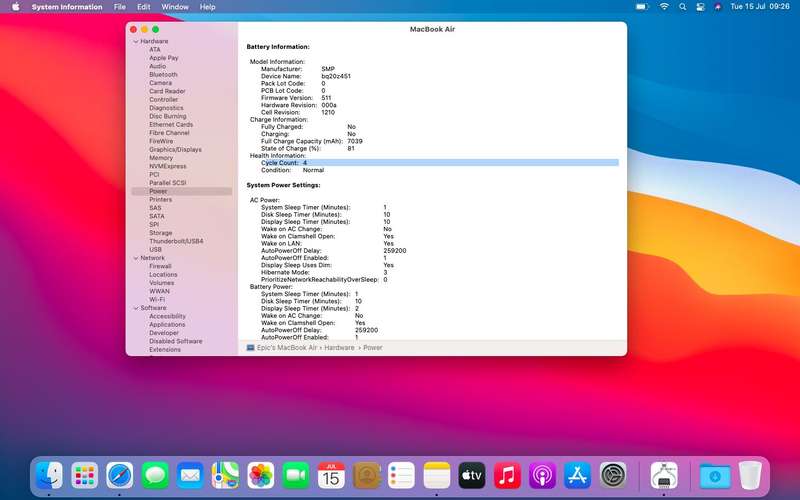Open the File menu

[x=120, y=7]
